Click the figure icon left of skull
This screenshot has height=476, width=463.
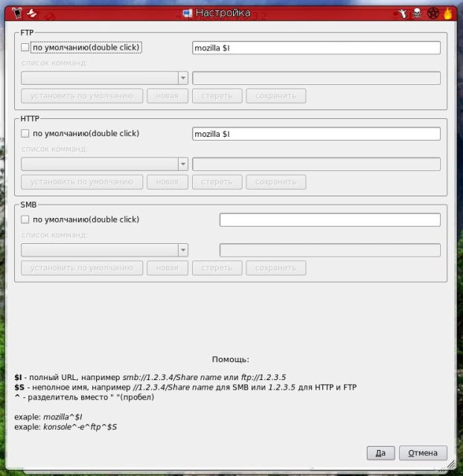tap(403, 13)
